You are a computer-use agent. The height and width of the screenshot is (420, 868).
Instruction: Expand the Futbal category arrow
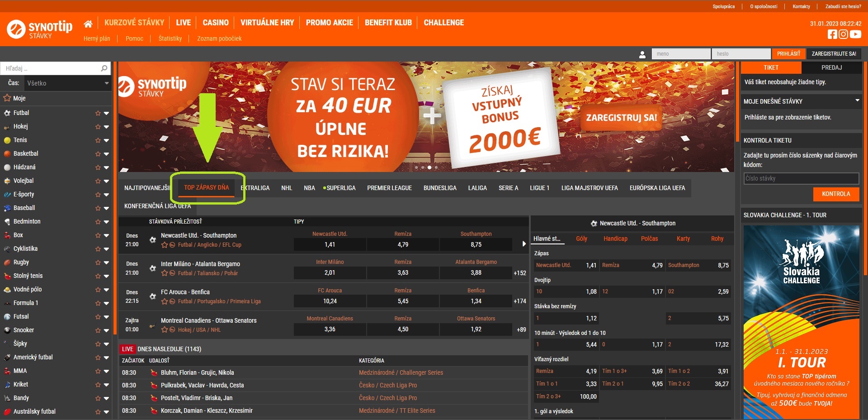(107, 114)
